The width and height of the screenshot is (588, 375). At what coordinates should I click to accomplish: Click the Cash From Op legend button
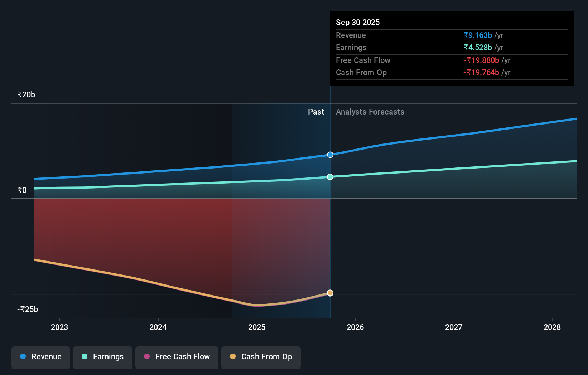(x=261, y=357)
